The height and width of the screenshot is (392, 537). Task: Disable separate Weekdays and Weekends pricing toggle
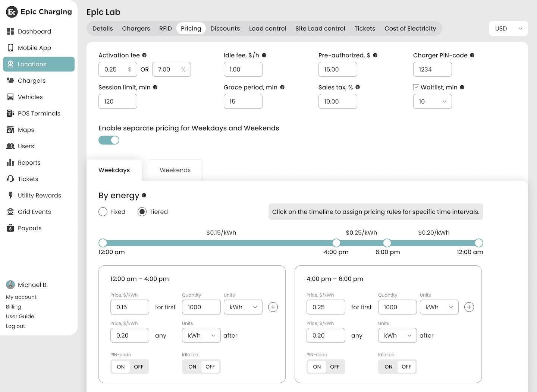click(x=109, y=140)
